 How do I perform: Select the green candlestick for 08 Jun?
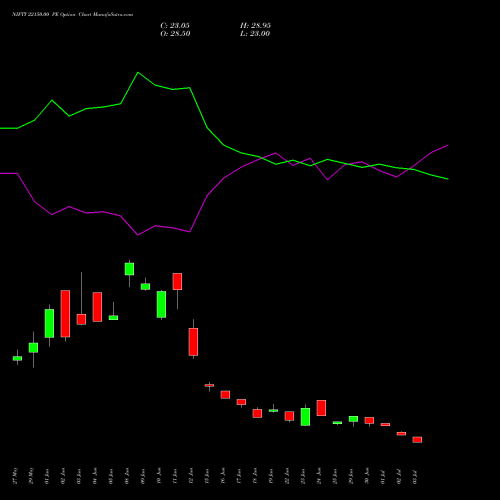click(x=129, y=269)
